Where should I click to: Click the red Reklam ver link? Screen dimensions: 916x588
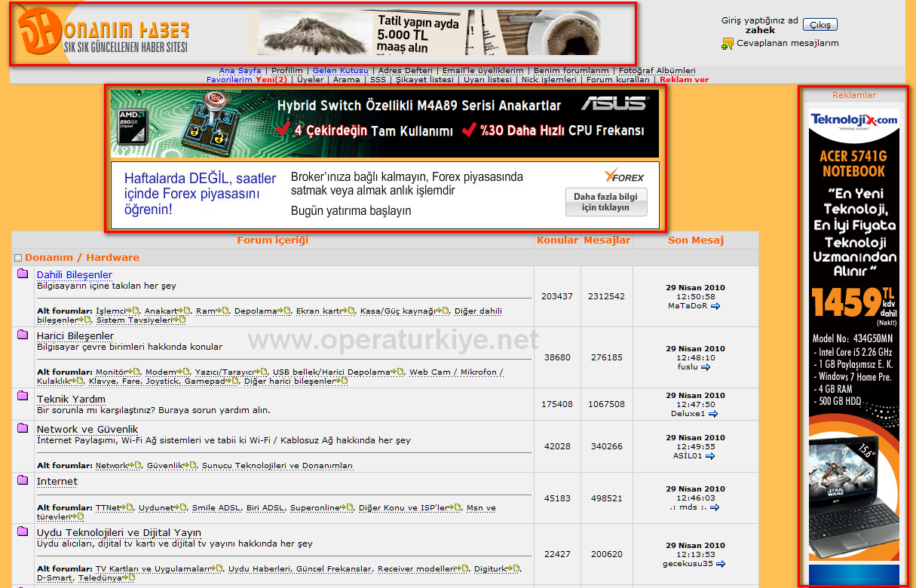(x=684, y=79)
